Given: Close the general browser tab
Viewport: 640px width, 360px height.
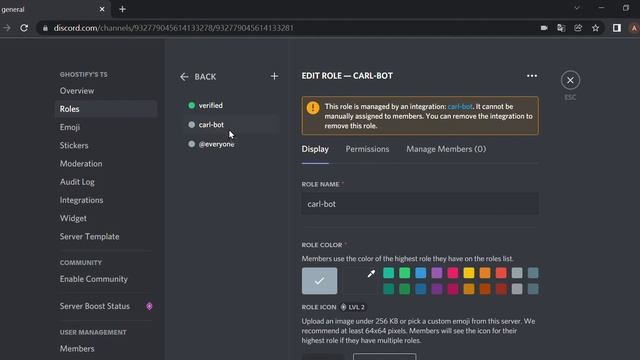Looking at the screenshot, I should (x=102, y=9).
